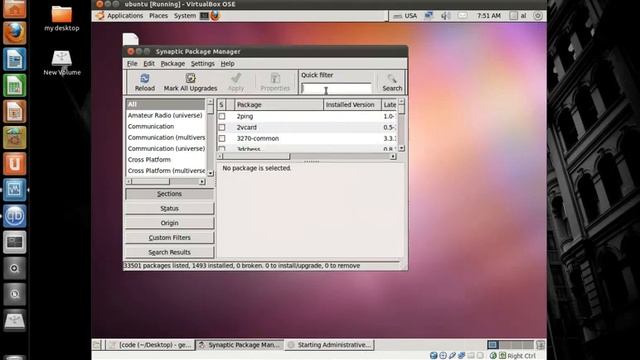Click Mark All Upgrades toolbar icon
The height and width of the screenshot is (360, 640).
click(x=190, y=82)
